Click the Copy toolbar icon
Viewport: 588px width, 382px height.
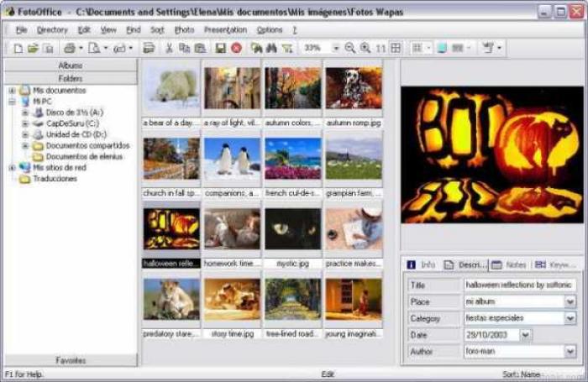point(184,49)
